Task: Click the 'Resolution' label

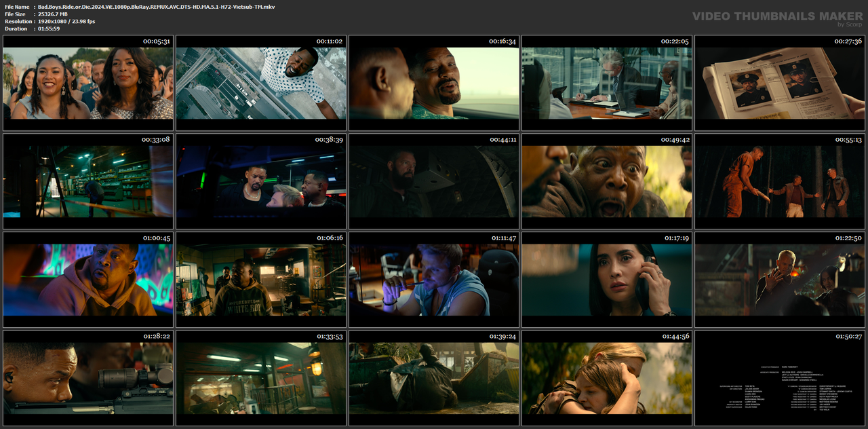Action: (x=17, y=22)
